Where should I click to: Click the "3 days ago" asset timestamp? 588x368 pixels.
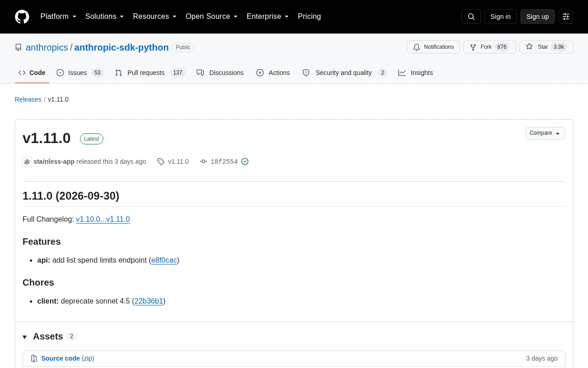click(542, 358)
